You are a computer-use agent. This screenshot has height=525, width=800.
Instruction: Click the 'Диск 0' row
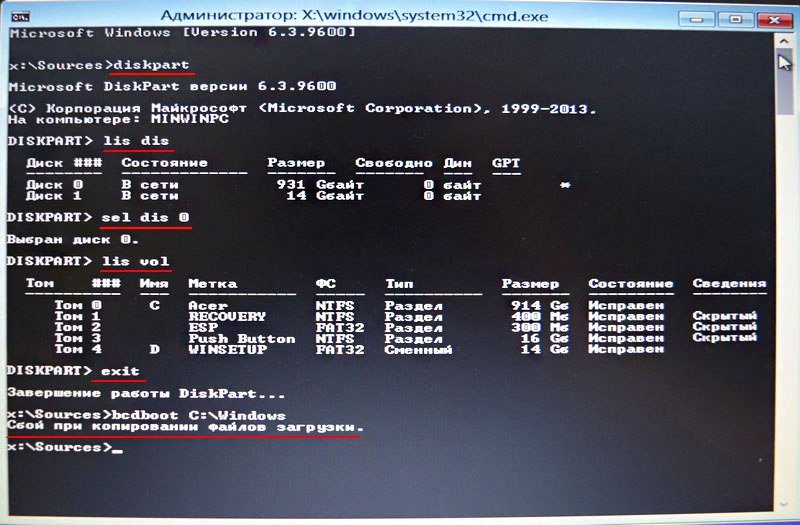tap(298, 185)
